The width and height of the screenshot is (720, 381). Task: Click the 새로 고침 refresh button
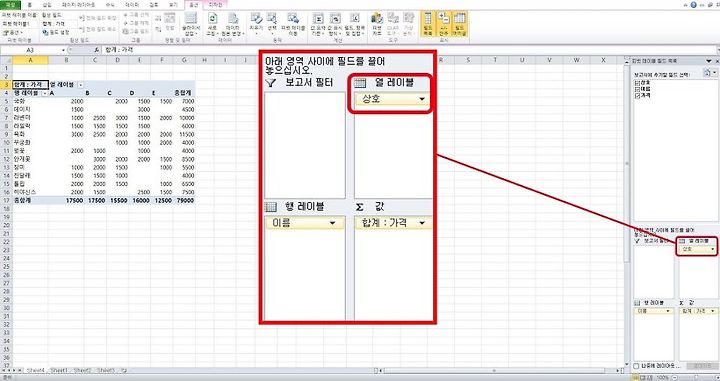pyautogui.click(x=212, y=24)
